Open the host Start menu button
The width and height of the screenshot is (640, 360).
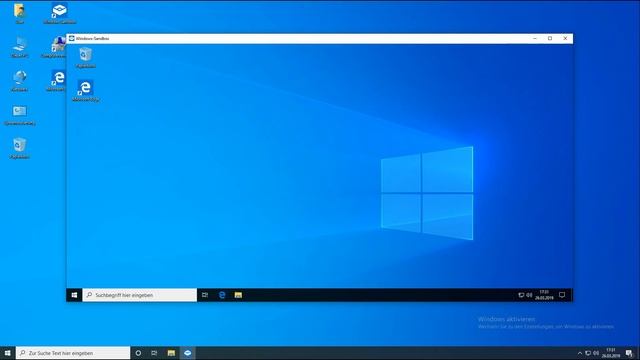pos(7,353)
